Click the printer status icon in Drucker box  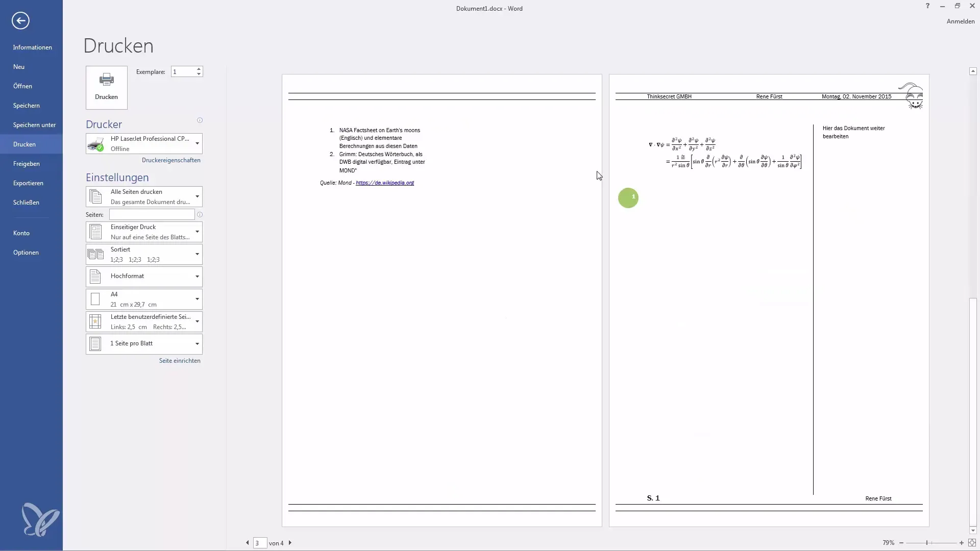point(96,144)
